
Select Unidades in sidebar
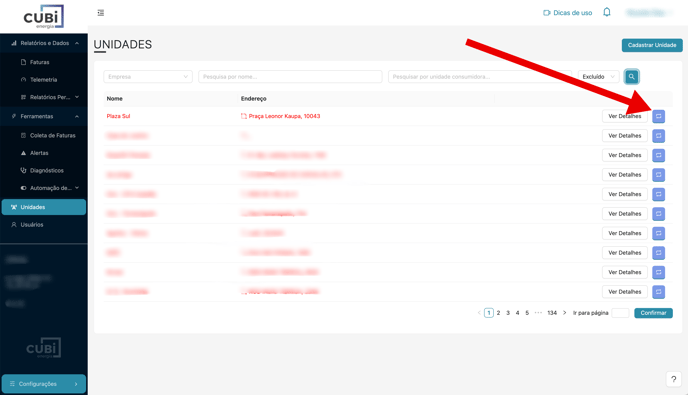(x=44, y=207)
